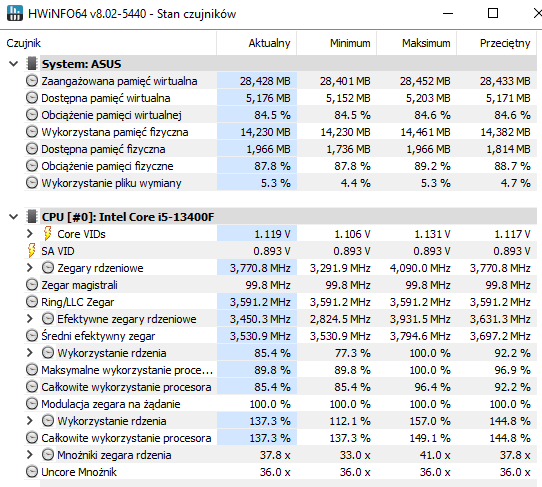
Task: Click the clock icon beside Uncore Mnożnik
Action: coord(32,472)
